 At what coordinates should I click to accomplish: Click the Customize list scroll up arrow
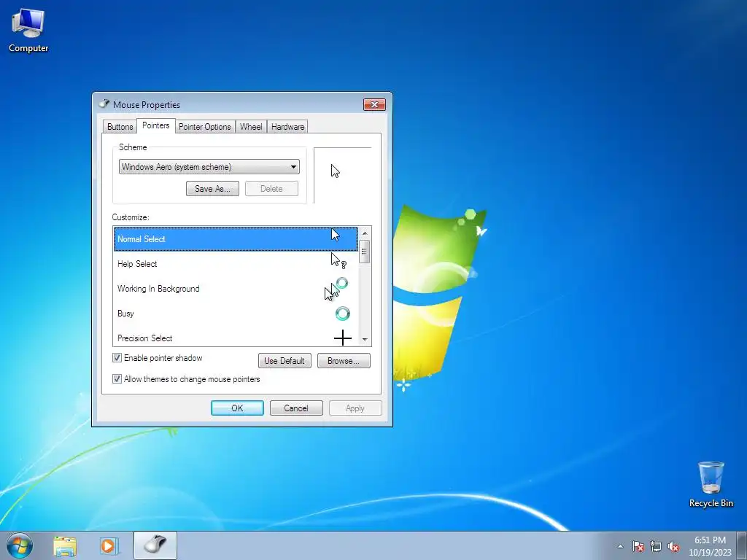[365, 233]
